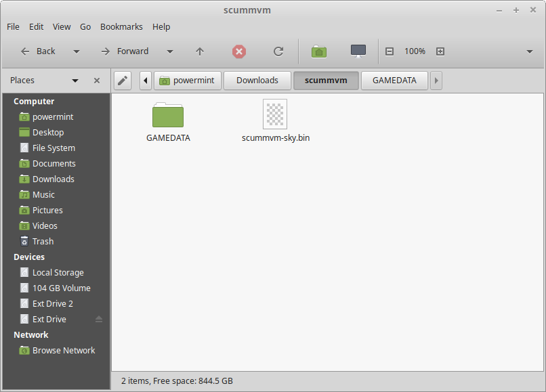This screenshot has width=546, height=392.
Task: Open the Places sidebar type dropdown
Action: click(x=75, y=81)
